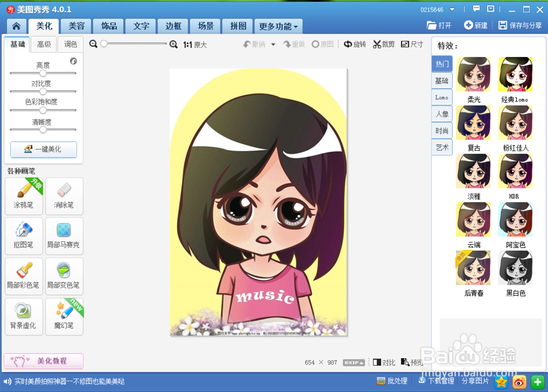Adjust the 对比度 contrast slider handle
The width and height of the screenshot is (548, 392).
(43, 91)
